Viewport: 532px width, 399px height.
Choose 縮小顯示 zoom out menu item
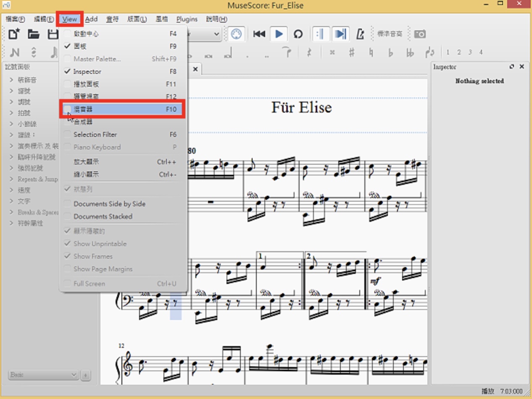tap(123, 174)
